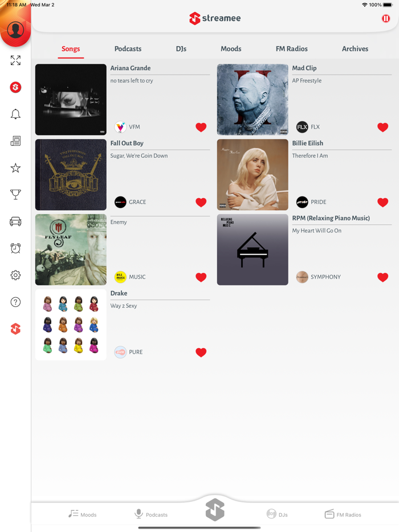Viewport: 399px width, 532px height.
Task: Switch to the FM Radios top tab
Action: (292, 49)
